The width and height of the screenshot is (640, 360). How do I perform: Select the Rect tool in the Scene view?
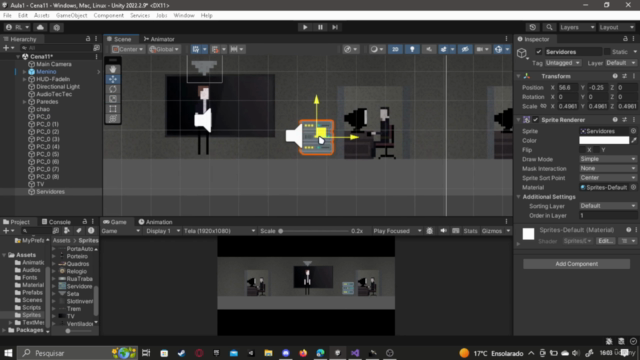coord(113,109)
